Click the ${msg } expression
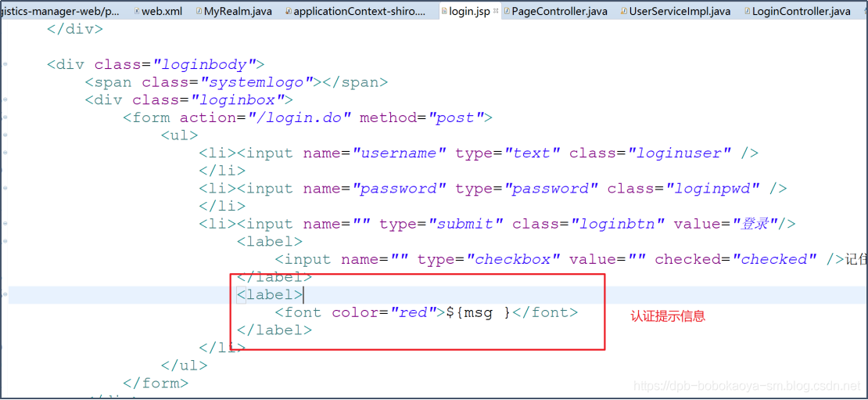Image resolution: width=868 pixels, height=400 pixels. pos(479,312)
